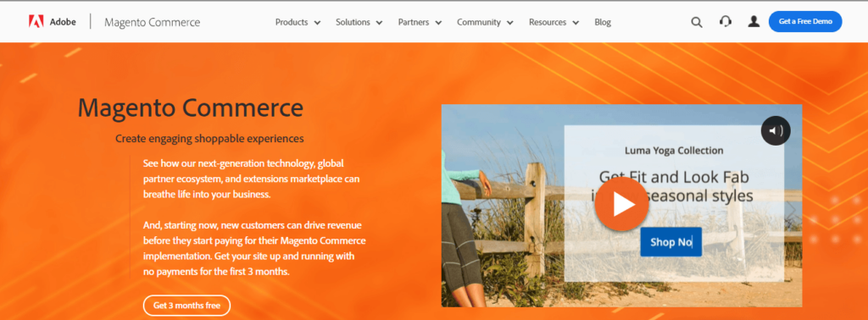Open the Solutions menu label
This screenshot has width=868, height=320.
click(x=353, y=22)
